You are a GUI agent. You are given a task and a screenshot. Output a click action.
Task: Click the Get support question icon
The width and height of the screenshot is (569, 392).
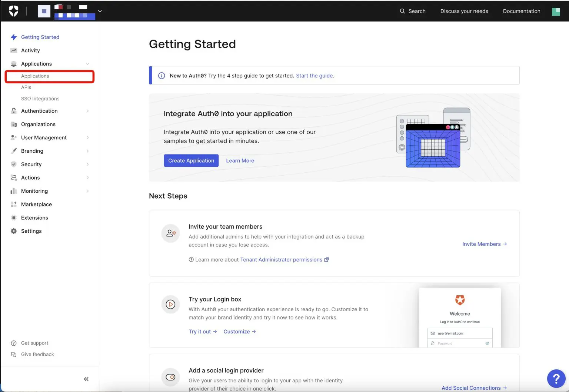14,343
